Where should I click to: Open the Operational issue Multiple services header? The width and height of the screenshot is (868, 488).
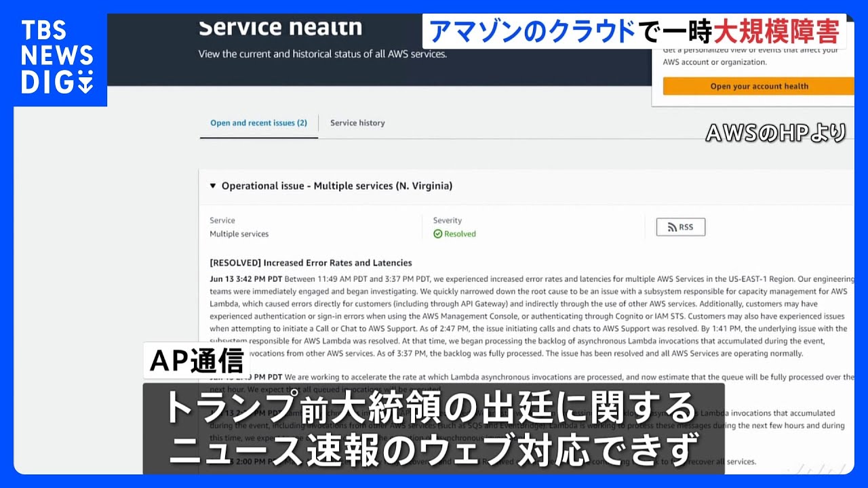tap(336, 186)
